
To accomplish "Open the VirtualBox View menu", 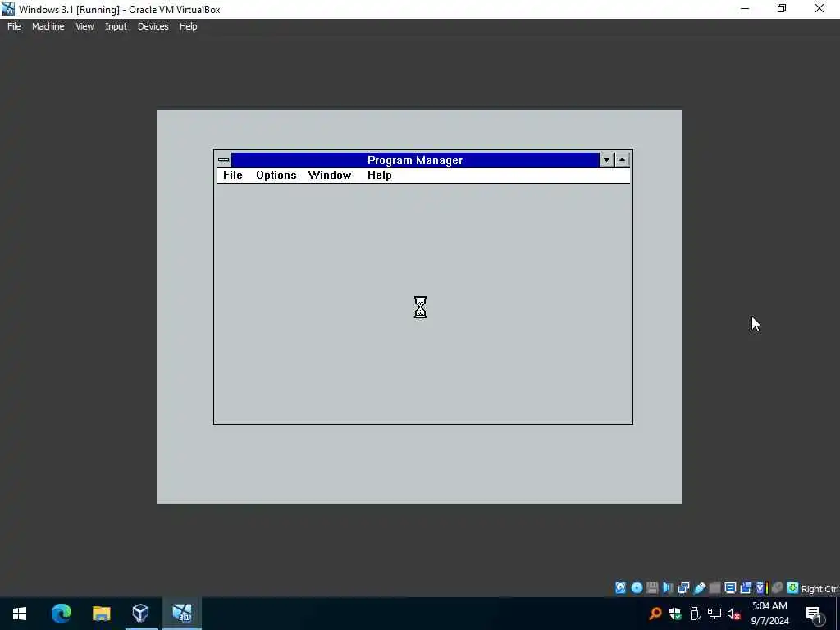I will pos(84,26).
